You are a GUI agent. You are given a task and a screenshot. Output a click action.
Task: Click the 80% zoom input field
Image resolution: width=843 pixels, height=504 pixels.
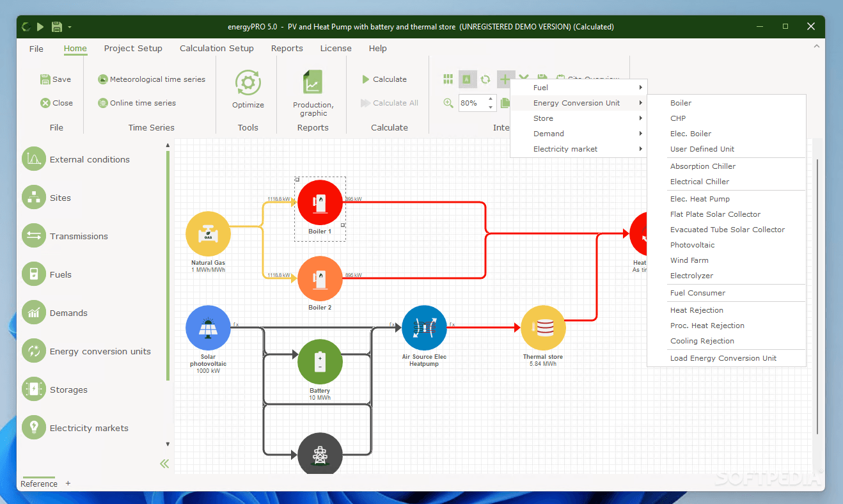click(x=472, y=103)
